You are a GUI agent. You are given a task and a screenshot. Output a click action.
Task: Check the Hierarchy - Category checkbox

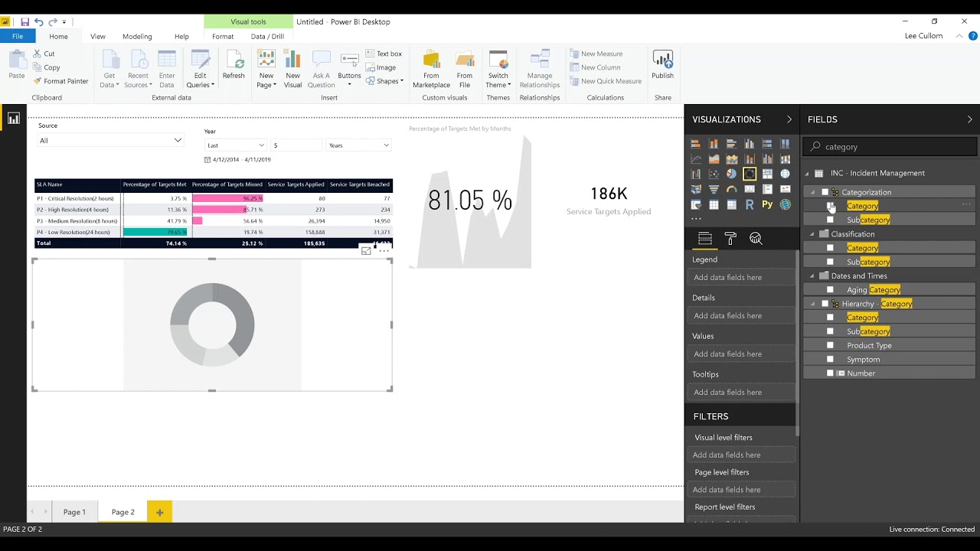click(825, 304)
